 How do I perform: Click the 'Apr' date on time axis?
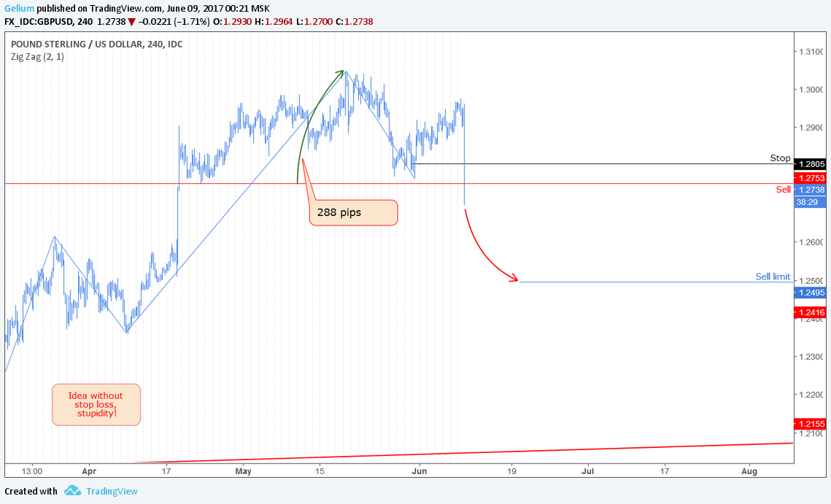point(89,470)
